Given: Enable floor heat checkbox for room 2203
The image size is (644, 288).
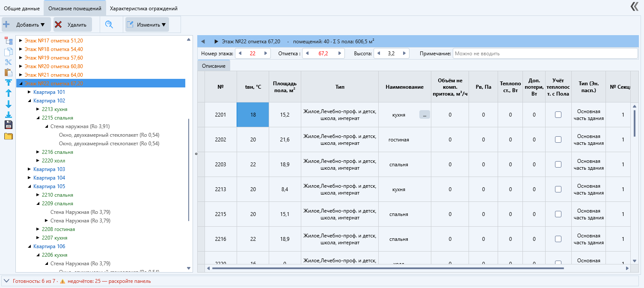Looking at the screenshot, I should pyautogui.click(x=558, y=164).
